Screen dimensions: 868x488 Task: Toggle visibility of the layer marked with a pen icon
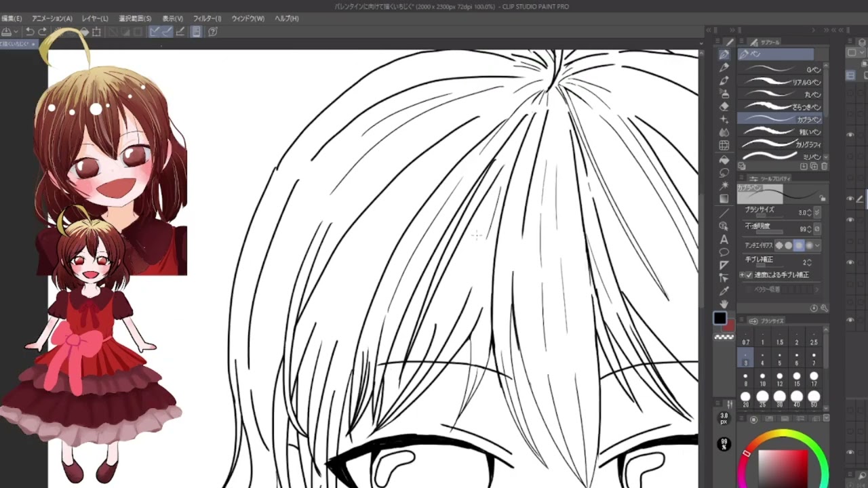tap(850, 198)
